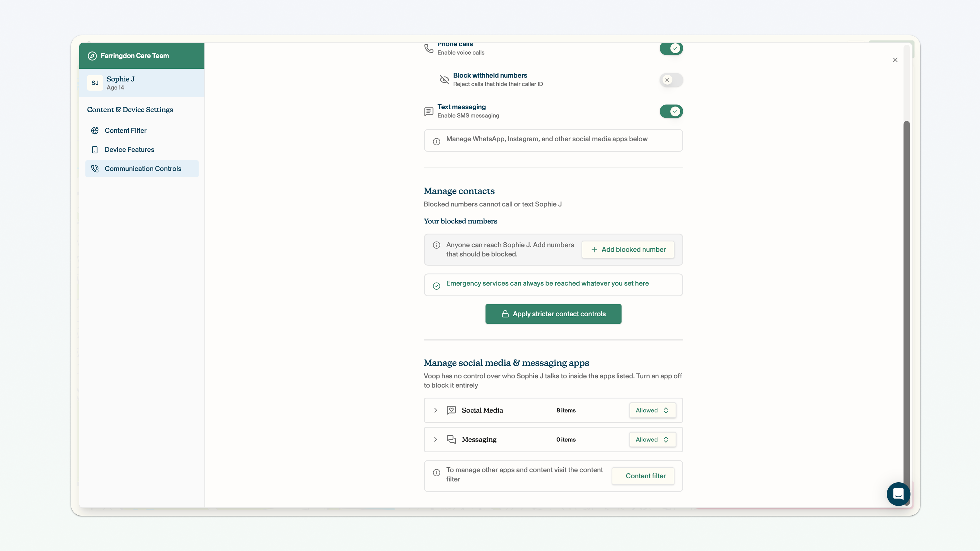
Task: Click the Farringdon Care Team header
Action: click(x=142, y=56)
